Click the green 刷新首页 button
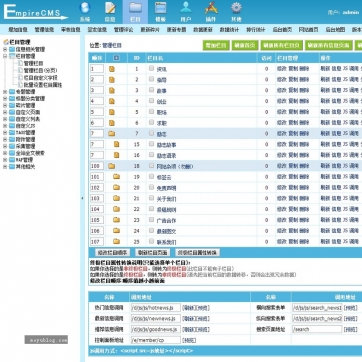 click(x=245, y=46)
